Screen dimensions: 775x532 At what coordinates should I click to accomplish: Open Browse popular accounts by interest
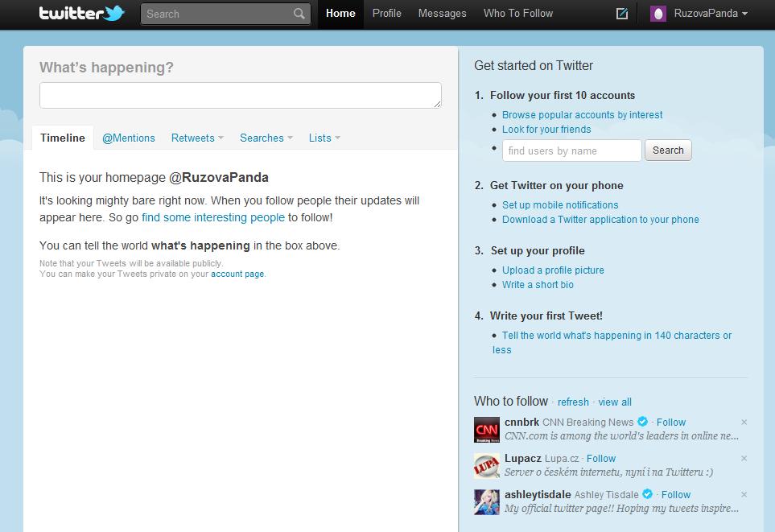(582, 115)
